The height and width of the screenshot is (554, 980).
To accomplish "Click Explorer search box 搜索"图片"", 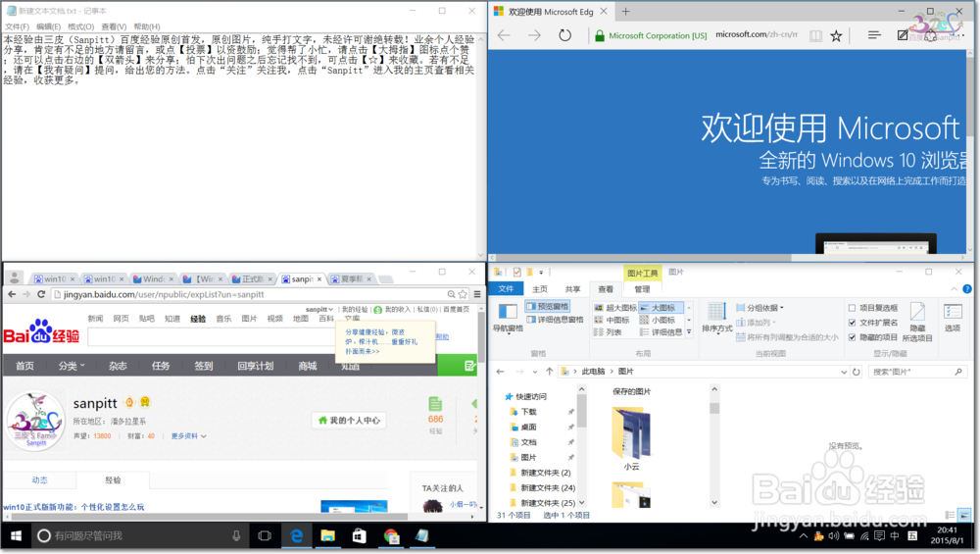I will 917,372.
